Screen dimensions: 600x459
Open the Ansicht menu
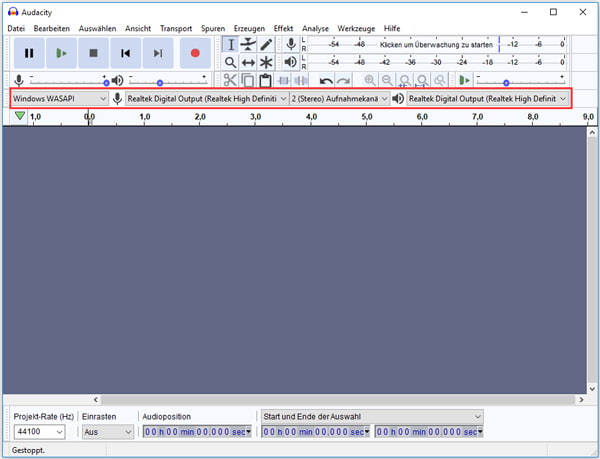tap(138, 28)
